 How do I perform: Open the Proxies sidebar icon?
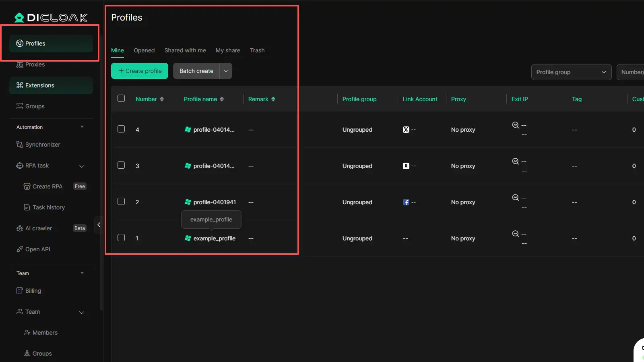click(x=19, y=64)
